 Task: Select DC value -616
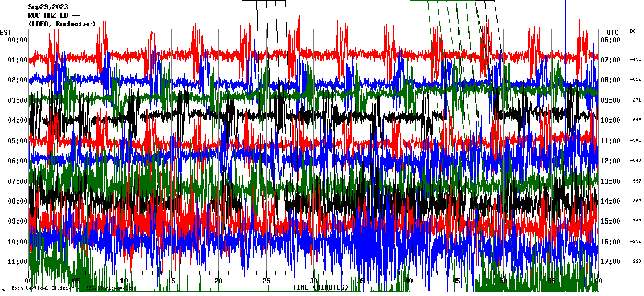point(635,80)
